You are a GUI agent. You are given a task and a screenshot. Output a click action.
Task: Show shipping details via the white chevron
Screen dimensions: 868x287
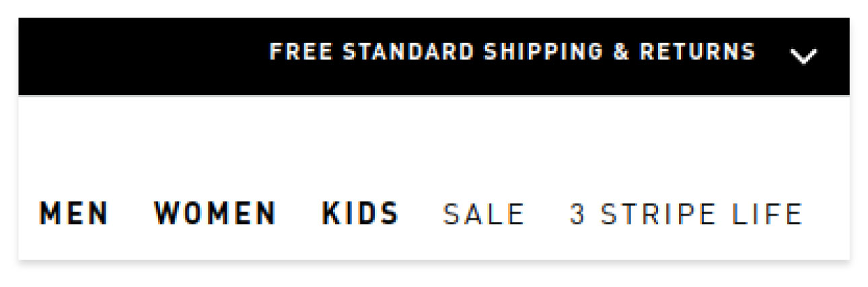point(803,57)
